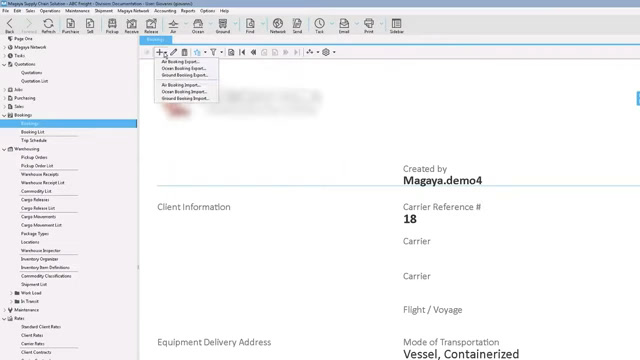Image resolution: width=640 pixels, height=360 pixels.
Task: Click the Pickup toolbar icon
Action: click(112, 24)
